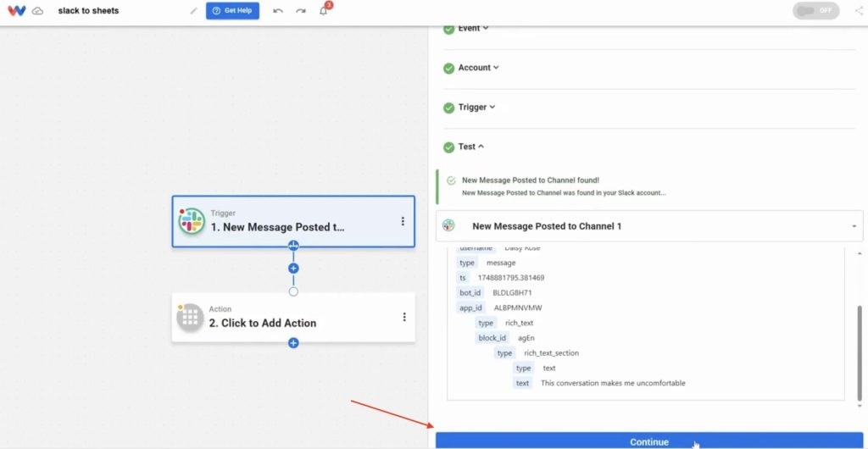Click the Get Help button
868x449 pixels.
click(x=232, y=10)
